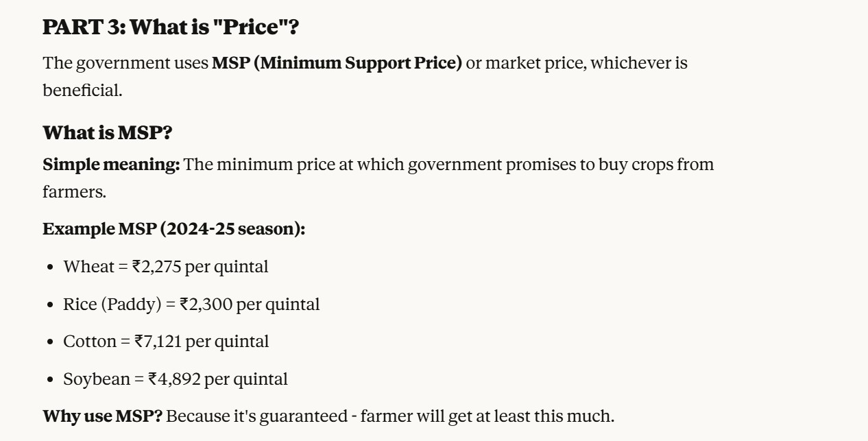Screen dimensions: 868x441
Task: Click the "PART 3: What is Price?" heading
Action: coord(171,27)
